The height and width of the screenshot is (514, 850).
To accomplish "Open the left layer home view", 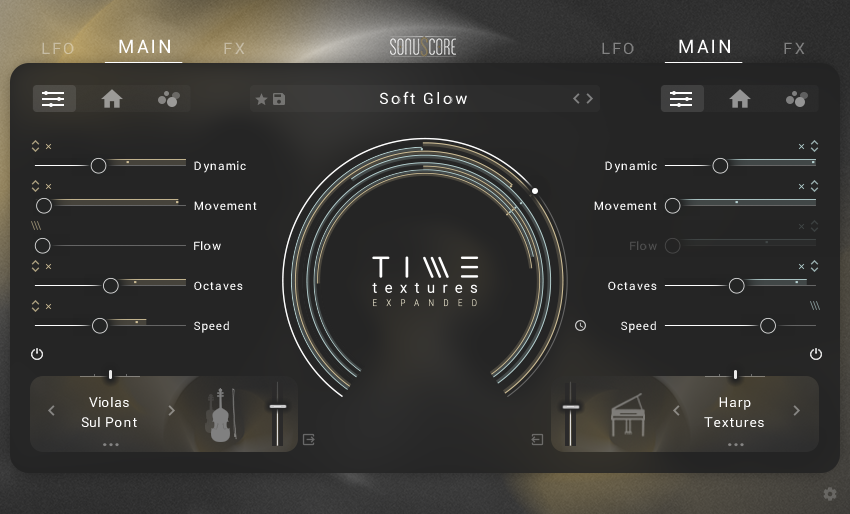I will coord(112,98).
